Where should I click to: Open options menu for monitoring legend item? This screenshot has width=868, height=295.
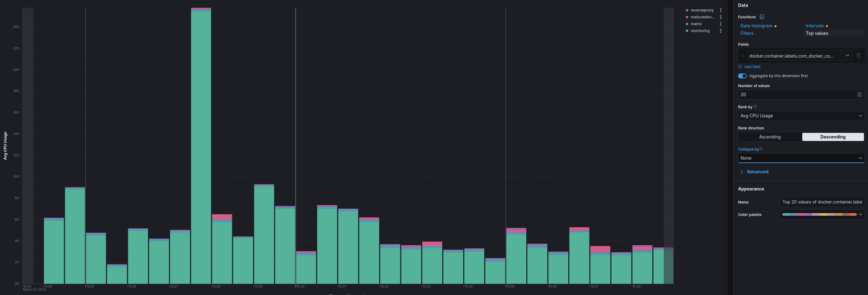tap(720, 31)
